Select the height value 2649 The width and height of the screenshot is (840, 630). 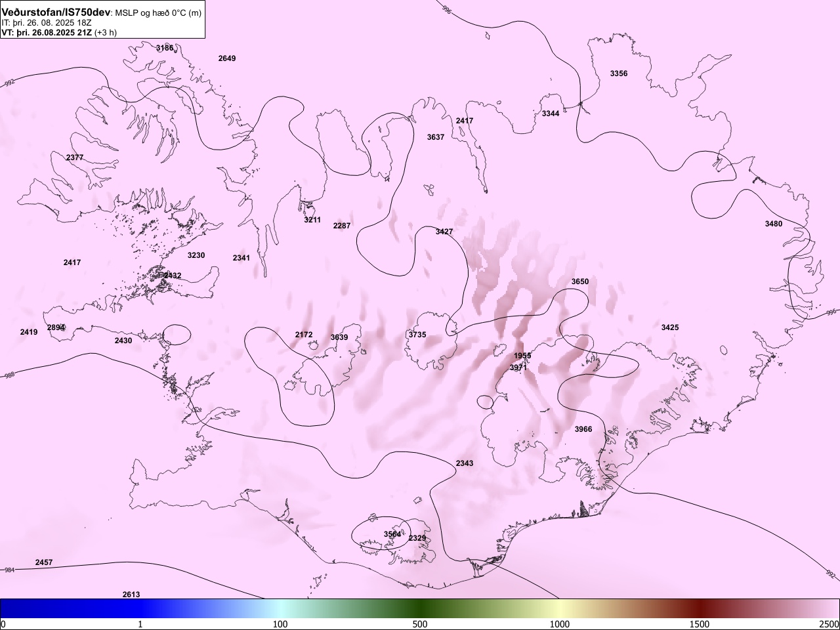click(x=227, y=58)
